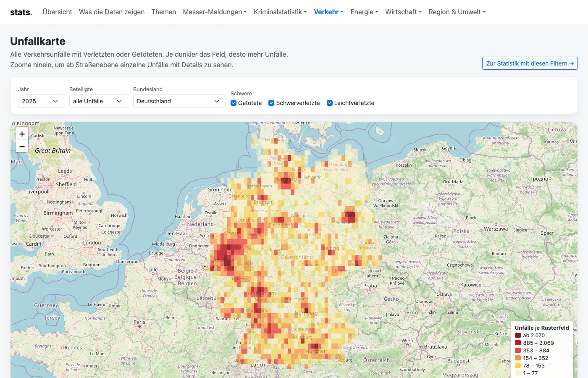Open the Energie menu
Viewport: 588px width, 378px height.
pyautogui.click(x=364, y=12)
